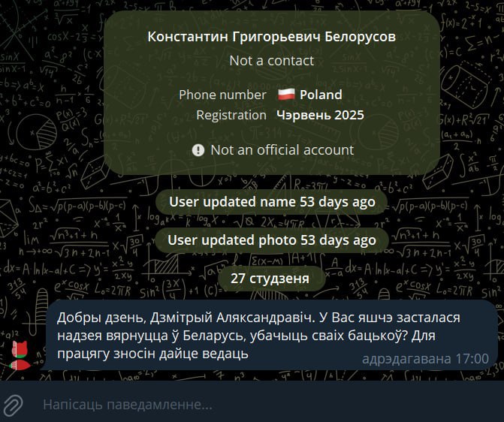
Task: Click the Poland flag icon
Action: point(286,95)
